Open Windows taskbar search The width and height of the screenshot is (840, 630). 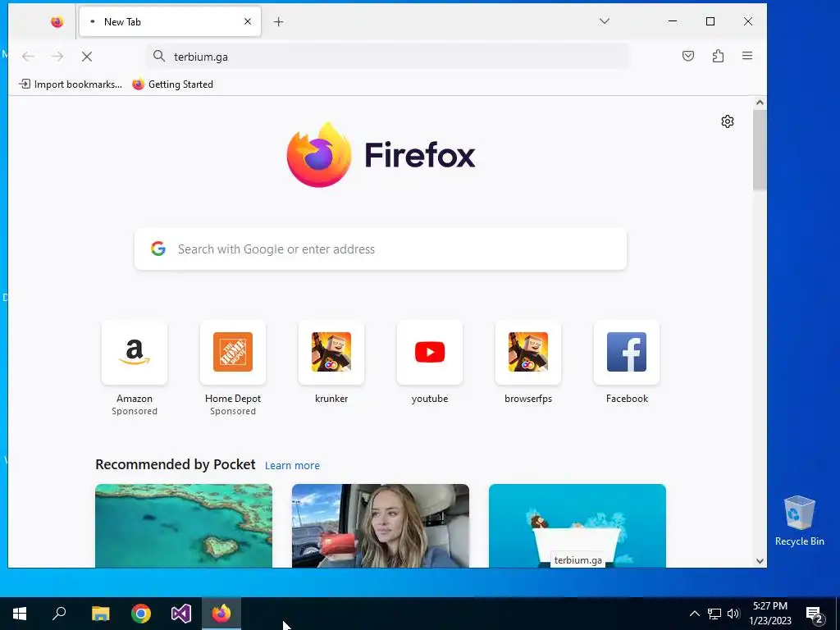pyautogui.click(x=59, y=614)
